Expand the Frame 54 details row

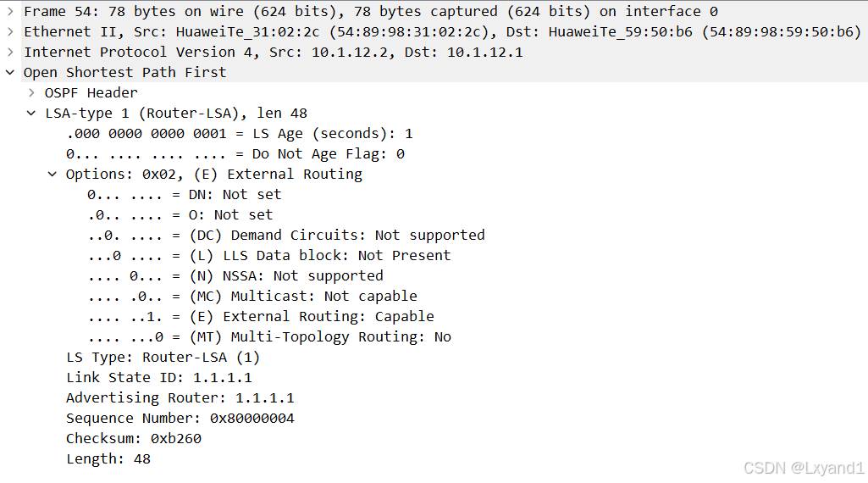point(10,12)
